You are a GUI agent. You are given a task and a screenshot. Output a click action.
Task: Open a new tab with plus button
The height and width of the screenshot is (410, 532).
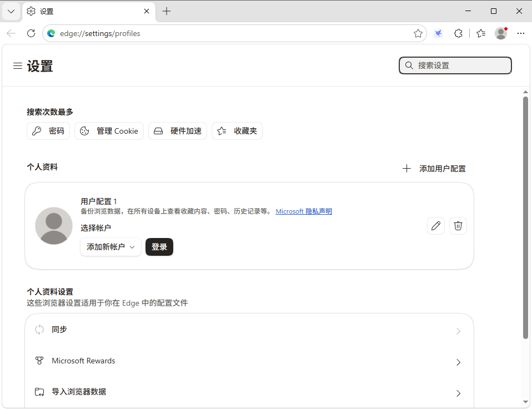coord(167,11)
